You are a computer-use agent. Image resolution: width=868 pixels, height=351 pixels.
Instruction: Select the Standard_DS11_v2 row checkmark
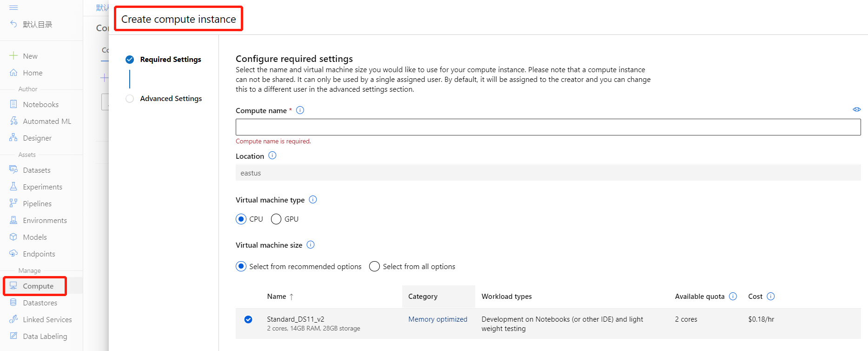pyautogui.click(x=248, y=319)
